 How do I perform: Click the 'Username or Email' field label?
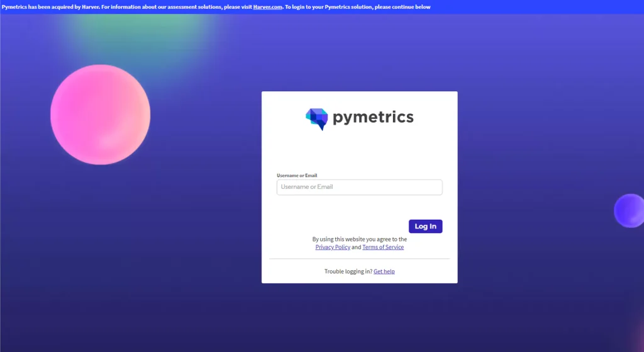297,175
